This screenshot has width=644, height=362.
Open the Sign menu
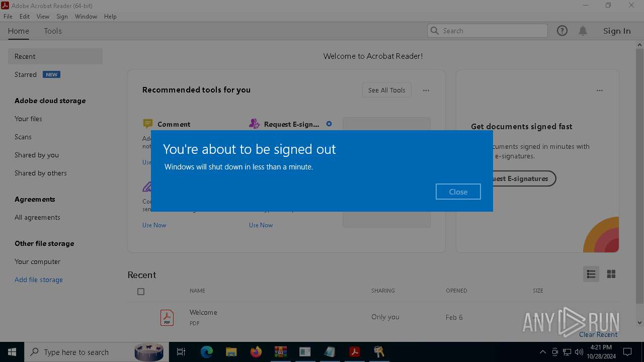62,17
